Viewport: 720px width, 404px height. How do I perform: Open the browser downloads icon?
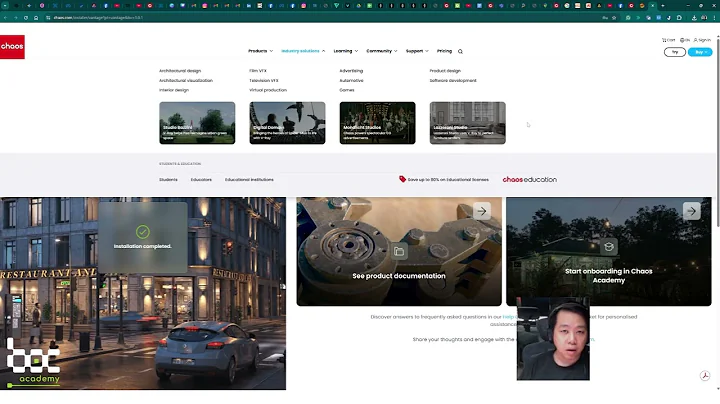[x=694, y=17]
